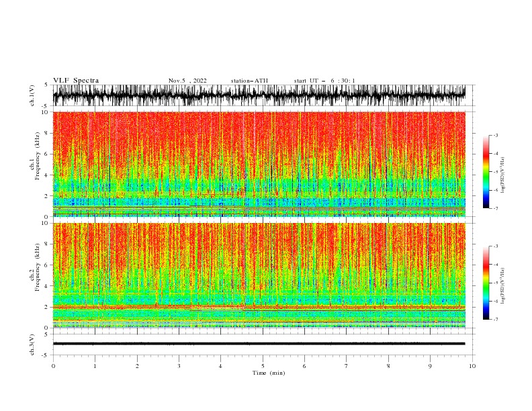Click the ch.2 spectrogram panel

pyautogui.click(x=259, y=275)
